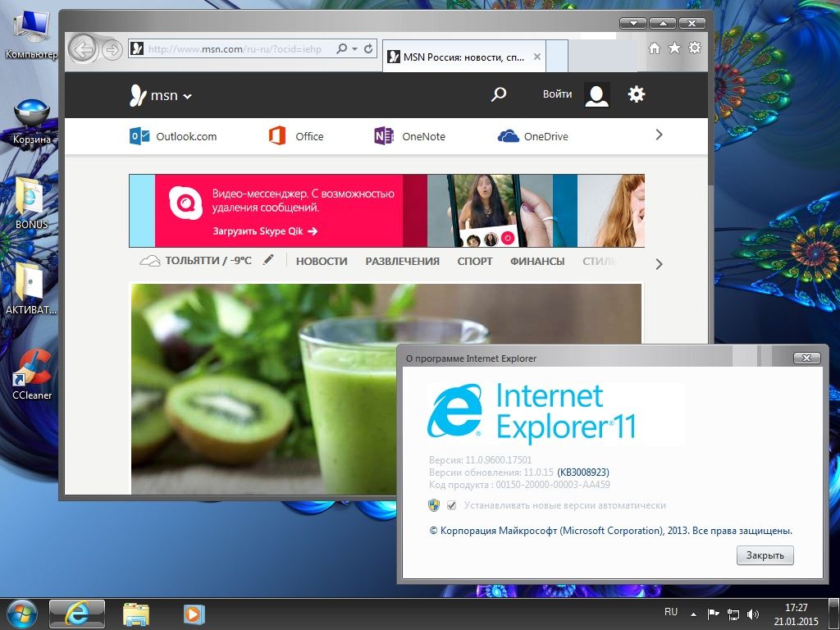Open MSN page settings gear

click(637, 94)
